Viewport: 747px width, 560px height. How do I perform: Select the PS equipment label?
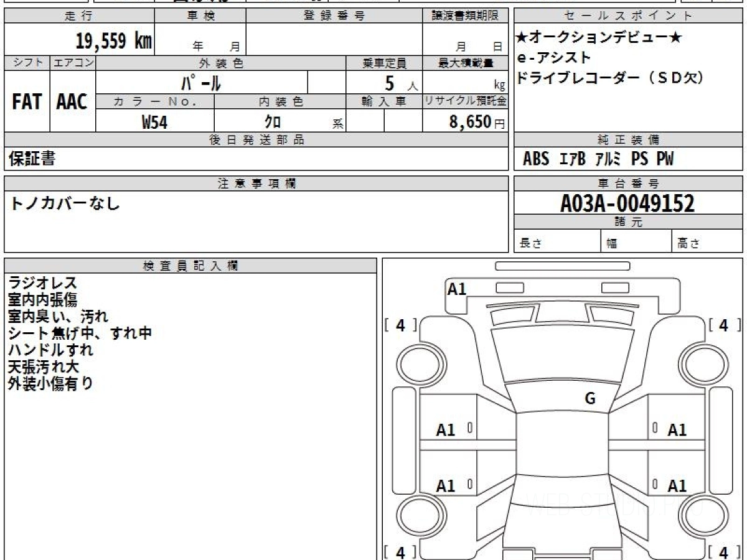point(639,159)
